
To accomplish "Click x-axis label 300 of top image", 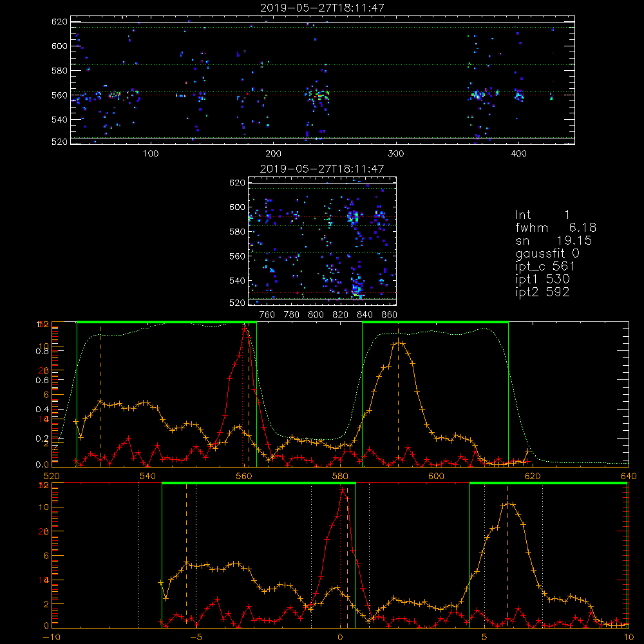I will (x=396, y=154).
